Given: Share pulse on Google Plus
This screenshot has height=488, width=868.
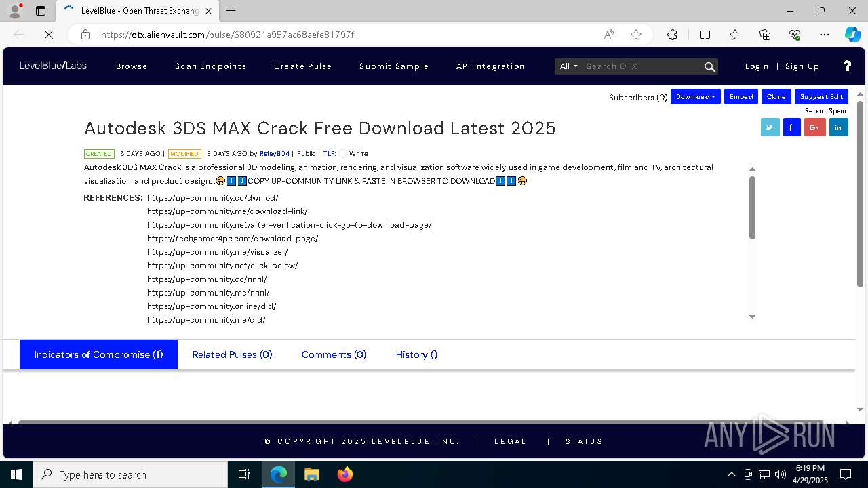Looking at the screenshot, I should coord(814,127).
